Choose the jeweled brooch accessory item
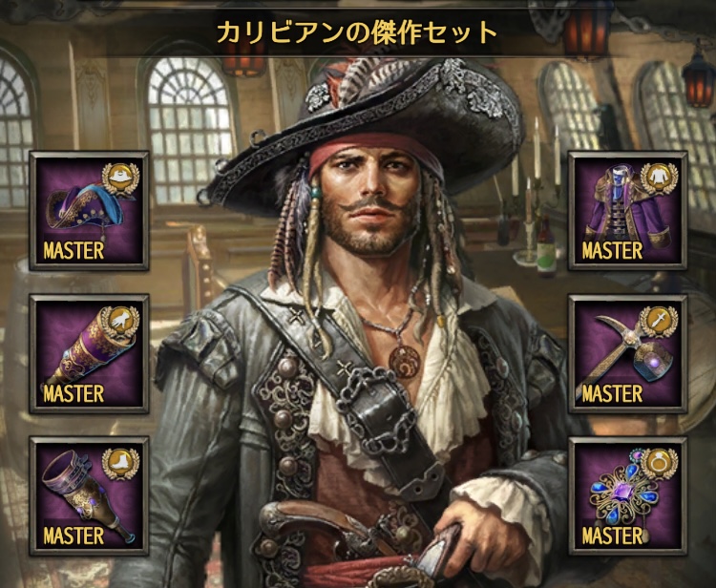716x588 pixels. click(628, 496)
